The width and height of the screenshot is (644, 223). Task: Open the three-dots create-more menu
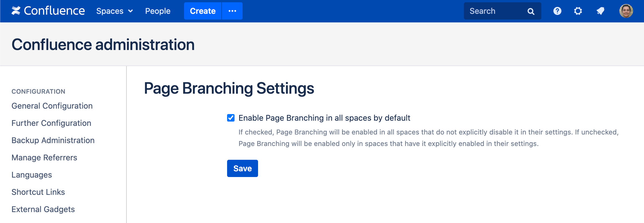(232, 11)
